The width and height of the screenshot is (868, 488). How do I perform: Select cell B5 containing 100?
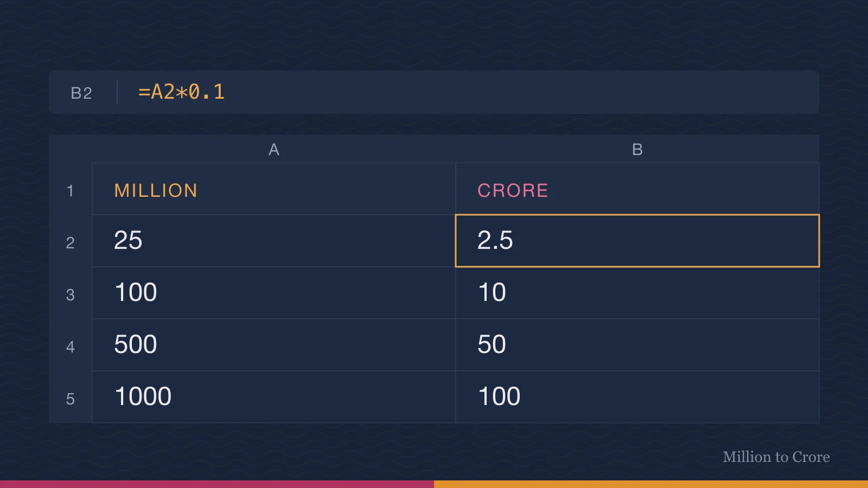(x=637, y=397)
